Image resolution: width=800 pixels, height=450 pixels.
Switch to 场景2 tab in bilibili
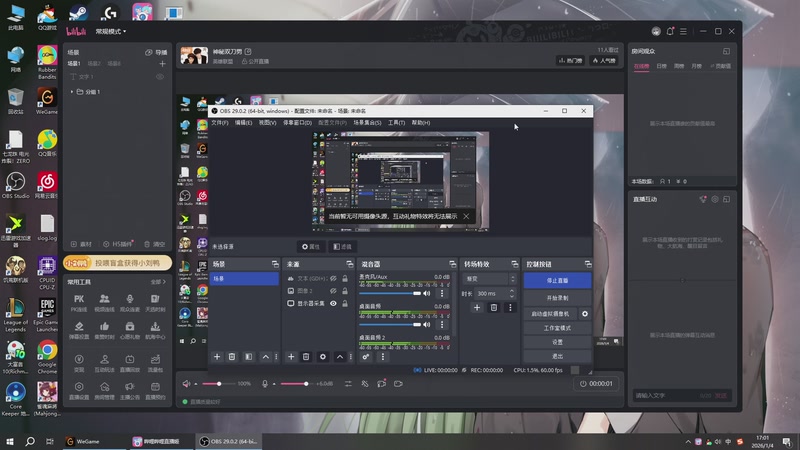click(94, 64)
